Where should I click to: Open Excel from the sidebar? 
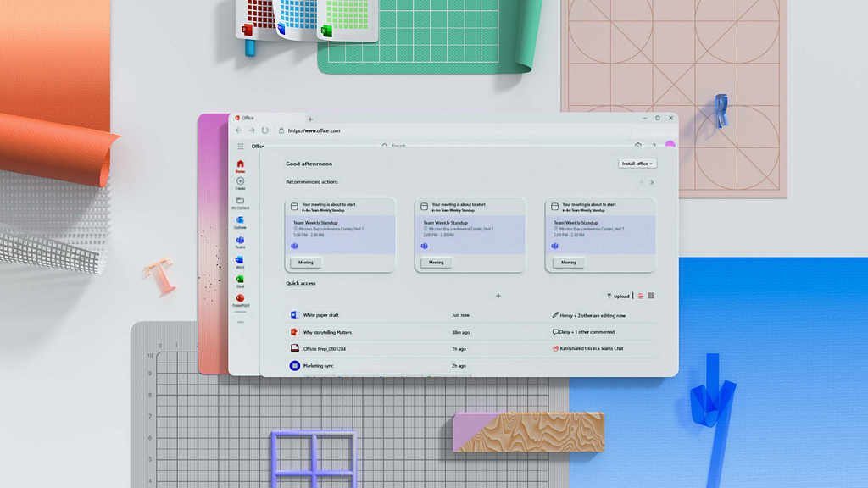(x=240, y=280)
